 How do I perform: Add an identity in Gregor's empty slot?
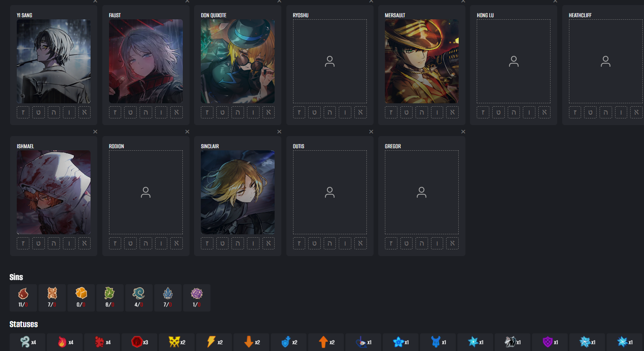(x=422, y=192)
